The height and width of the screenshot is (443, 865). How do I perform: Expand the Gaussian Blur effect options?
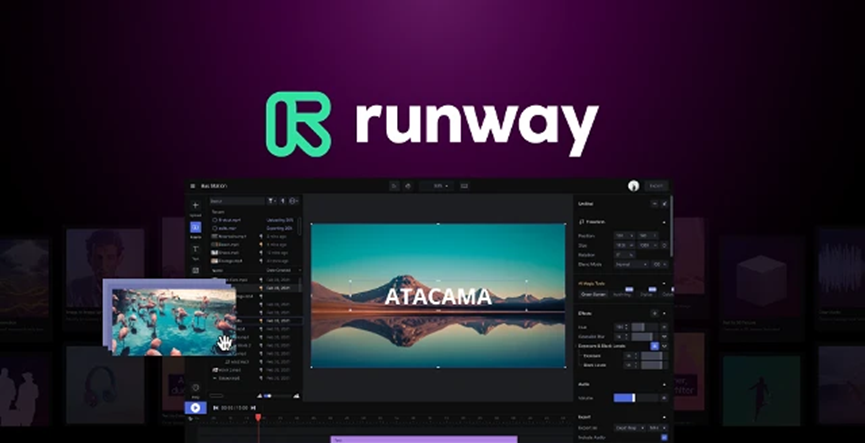point(664,337)
